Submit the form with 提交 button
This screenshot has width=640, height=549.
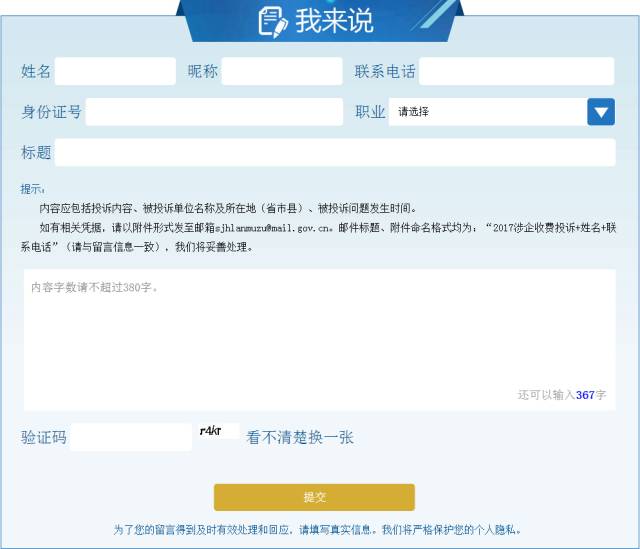pyautogui.click(x=314, y=497)
